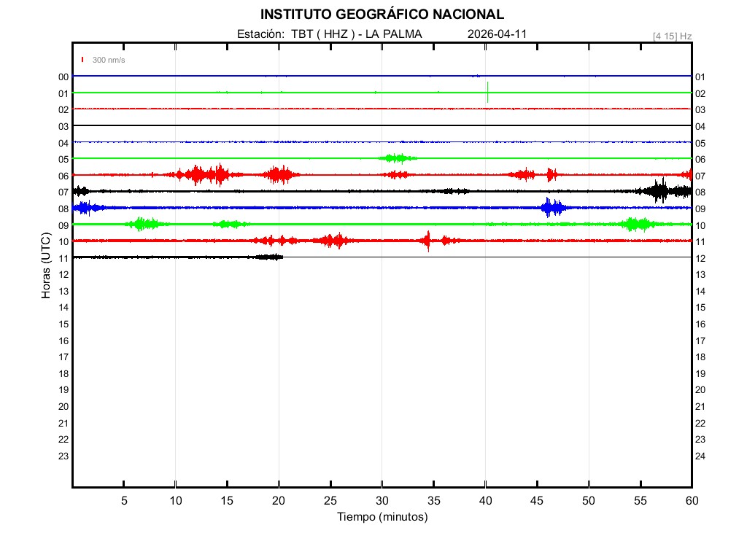Click the red 300 nm/s scale bar marker
Viewport: 747px width, 560px height.
pyautogui.click(x=83, y=60)
